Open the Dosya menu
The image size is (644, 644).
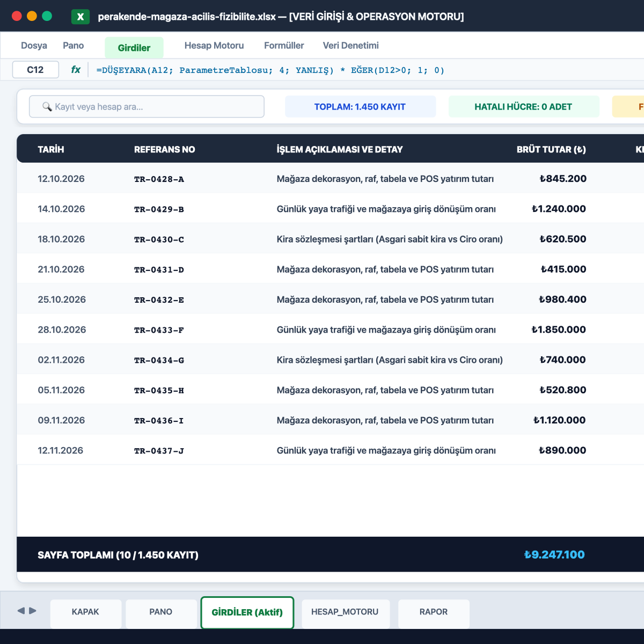(34, 46)
